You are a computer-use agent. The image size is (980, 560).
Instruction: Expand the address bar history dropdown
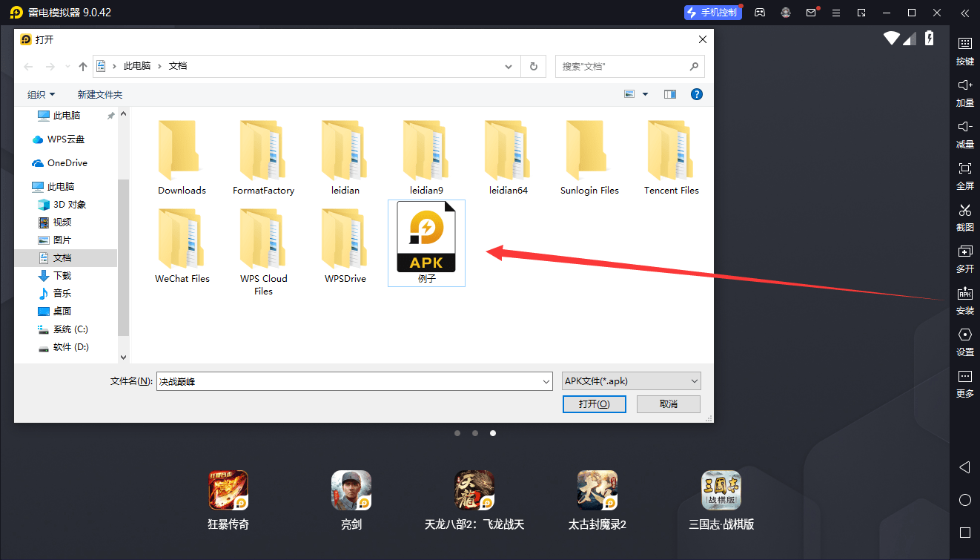pyautogui.click(x=509, y=66)
